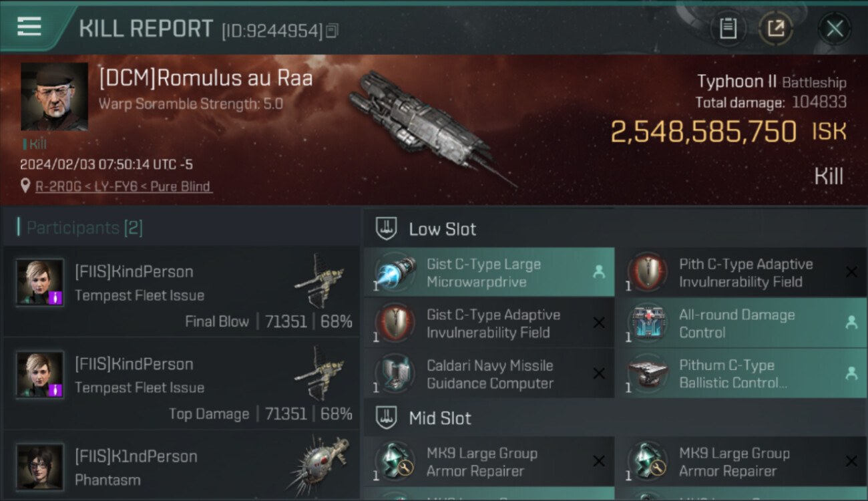Toggle the Caldari Navy Missile Guidance X marker

pyautogui.click(x=598, y=374)
